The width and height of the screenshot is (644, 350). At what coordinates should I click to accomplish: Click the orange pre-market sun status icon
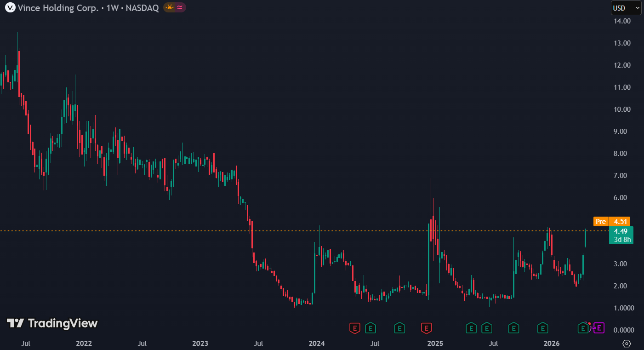(x=170, y=8)
